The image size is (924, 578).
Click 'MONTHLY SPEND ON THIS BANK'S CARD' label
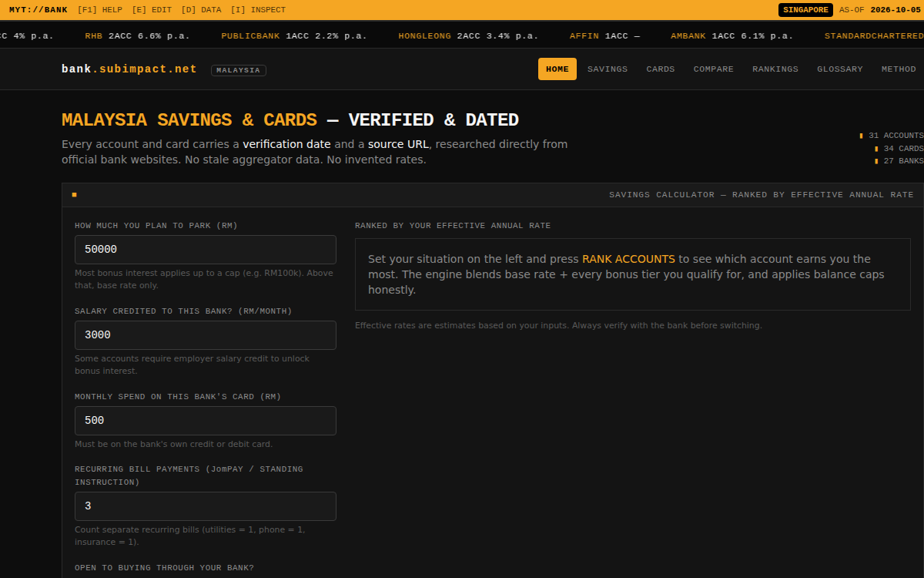point(178,397)
